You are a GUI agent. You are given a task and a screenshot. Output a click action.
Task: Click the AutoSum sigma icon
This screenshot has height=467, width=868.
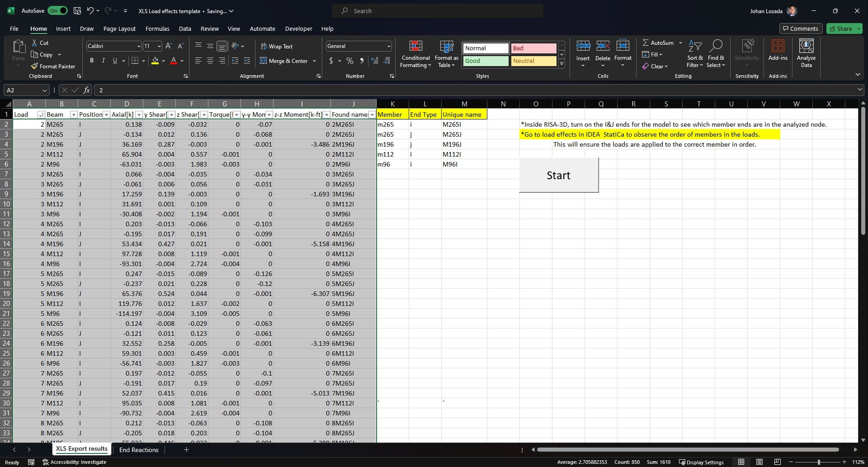pos(646,43)
